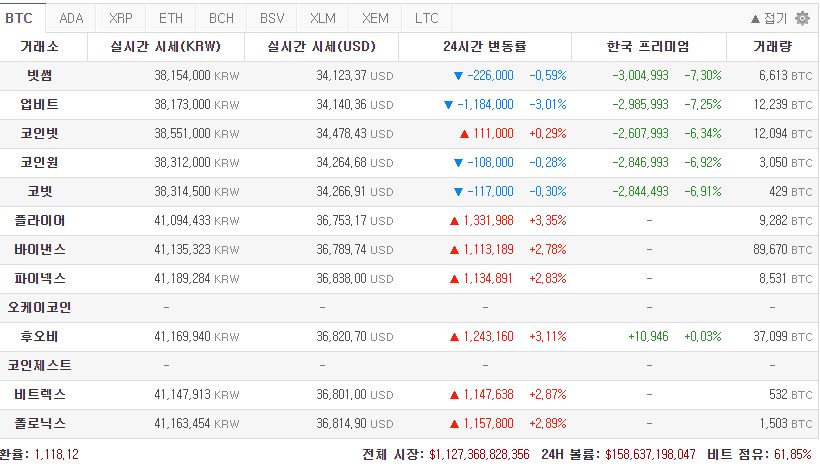Select the 코인빗 exchange name
This screenshot has width=820, height=475.
pyautogui.click(x=40, y=133)
